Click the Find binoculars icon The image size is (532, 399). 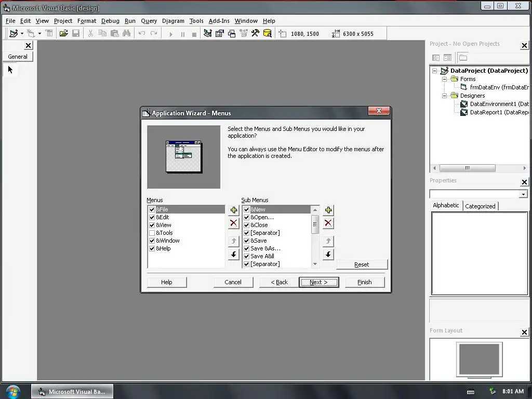127,33
